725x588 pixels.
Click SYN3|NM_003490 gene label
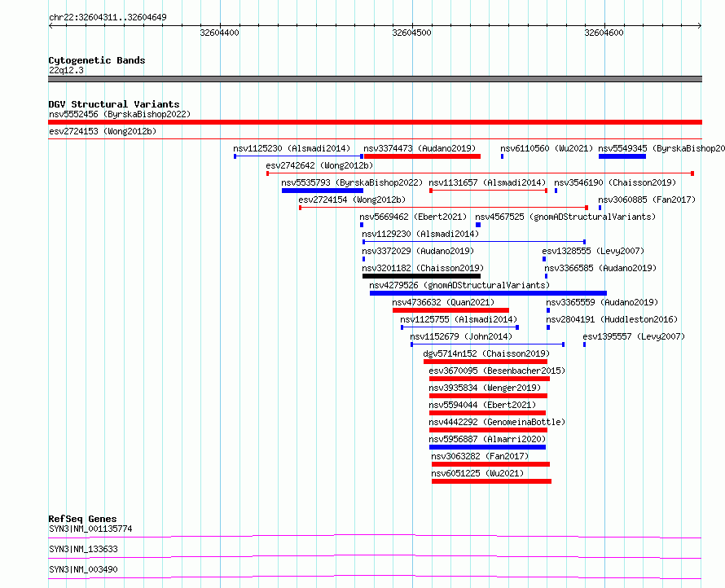pyautogui.click(x=83, y=569)
